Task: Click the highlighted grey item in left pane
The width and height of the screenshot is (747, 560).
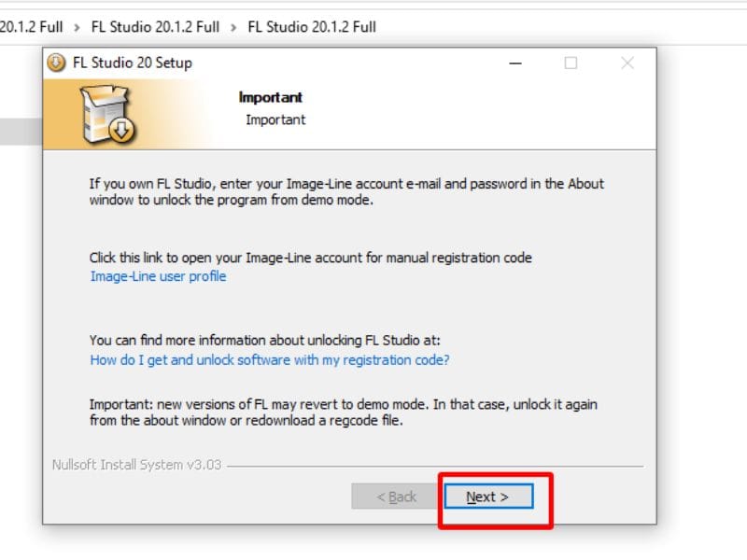Action: coord(21,132)
